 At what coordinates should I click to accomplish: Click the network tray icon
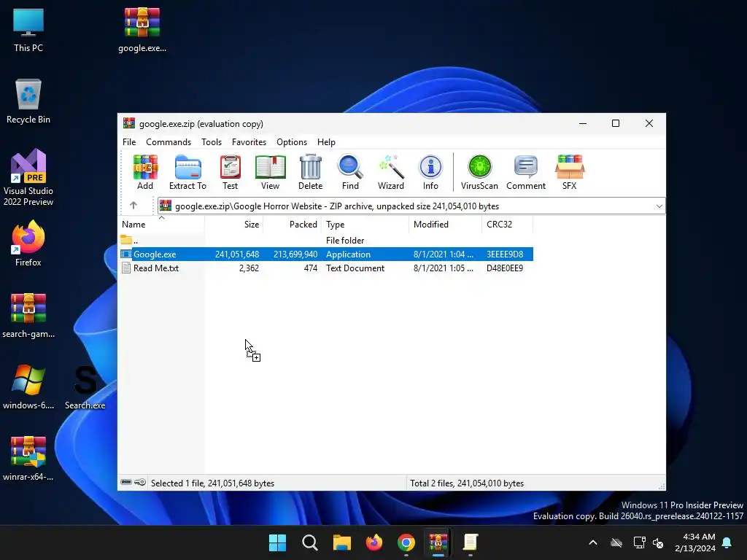point(639,542)
